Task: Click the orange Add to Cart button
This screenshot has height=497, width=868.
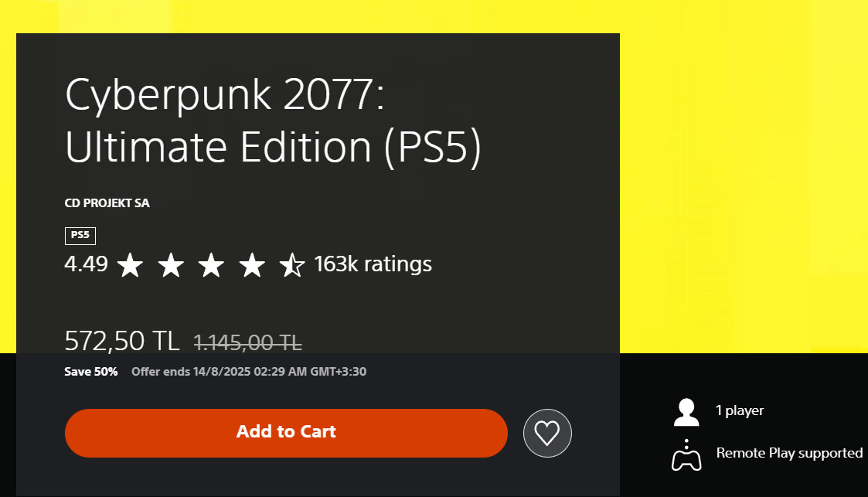Action: coord(286,433)
